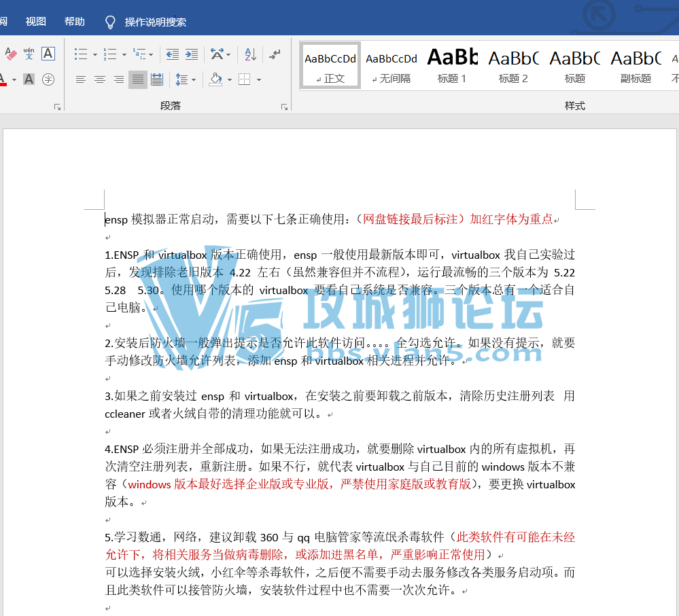Screen dimensions: 679x616
Task: Align text to the left
Action: 81,79
